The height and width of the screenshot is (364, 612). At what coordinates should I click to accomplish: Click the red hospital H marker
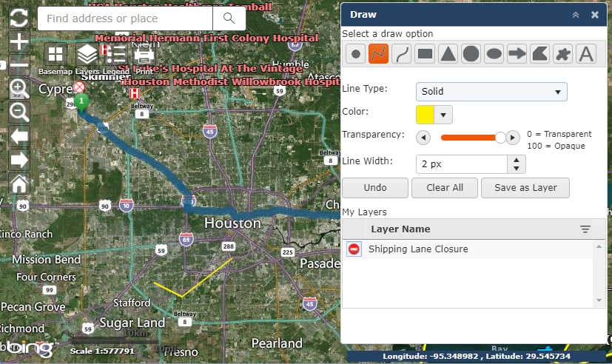[135, 93]
